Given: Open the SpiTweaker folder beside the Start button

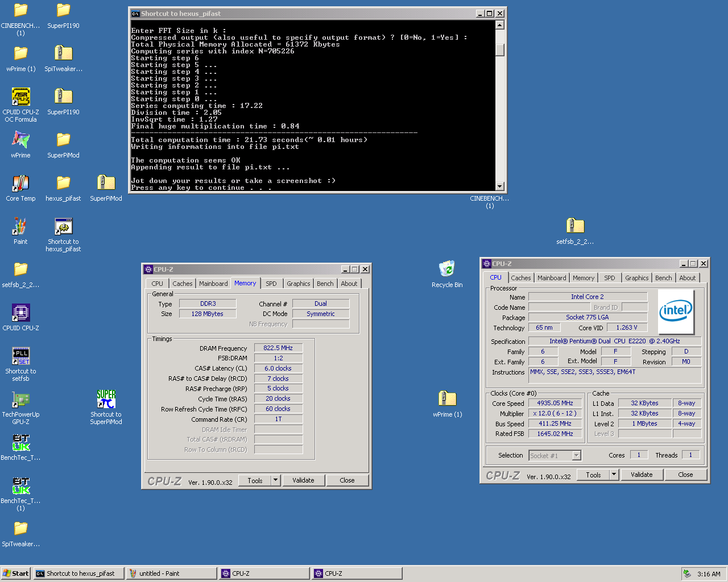Looking at the screenshot, I should click(x=20, y=529).
